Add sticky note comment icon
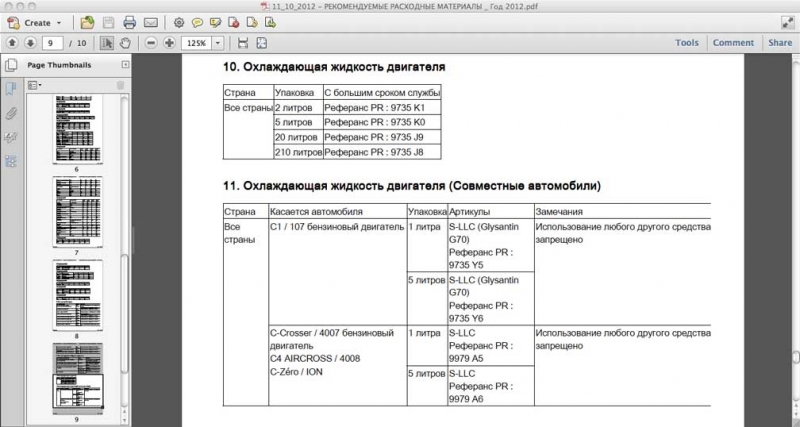 tap(197, 22)
